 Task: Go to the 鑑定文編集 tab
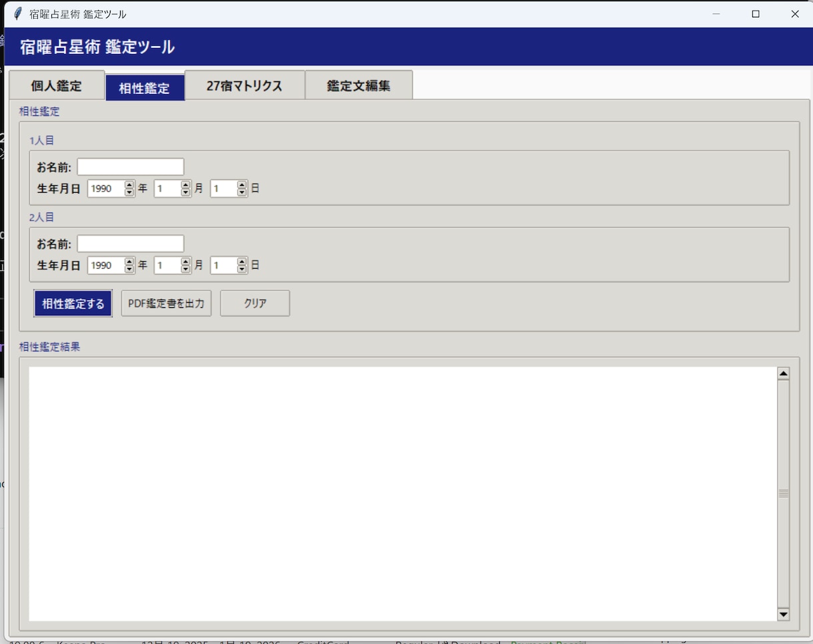[x=359, y=86]
